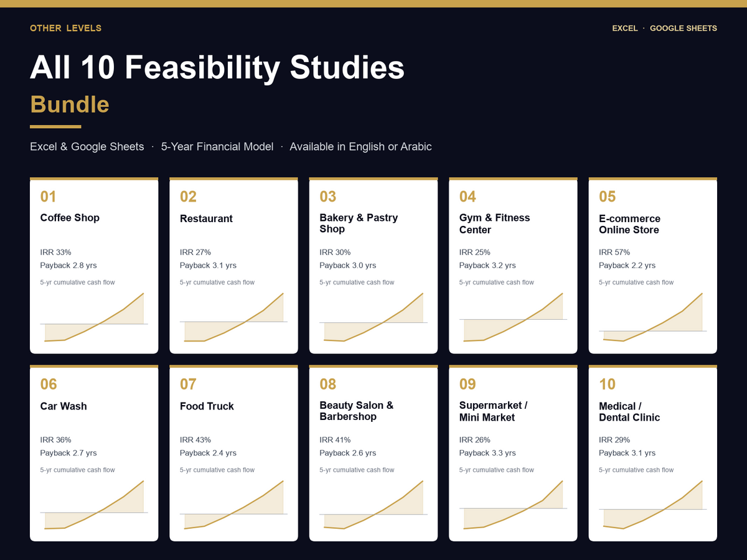The height and width of the screenshot is (560, 747).
Task: Open the Restaurant card title
Action: tap(206, 218)
